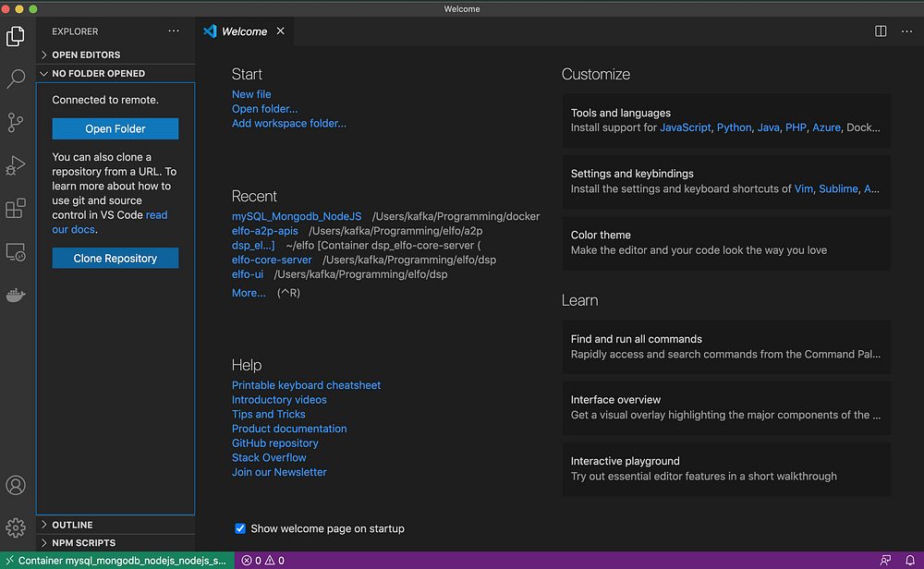This screenshot has height=569, width=924.
Task: Open the Interface overview card
Action: [x=726, y=407]
